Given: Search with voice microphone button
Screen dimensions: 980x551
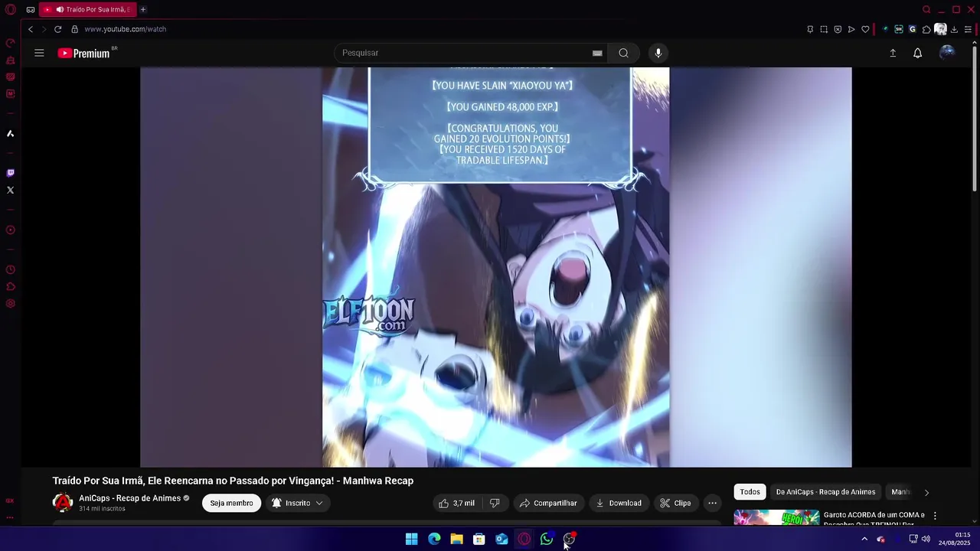Looking at the screenshot, I should [658, 53].
